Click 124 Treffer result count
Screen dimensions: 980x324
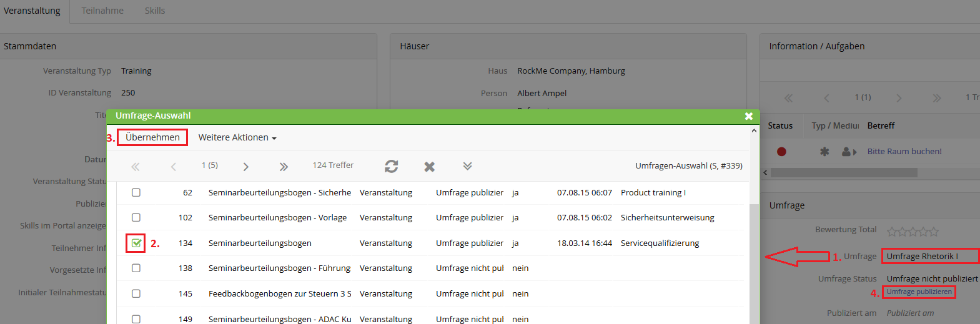pos(333,165)
